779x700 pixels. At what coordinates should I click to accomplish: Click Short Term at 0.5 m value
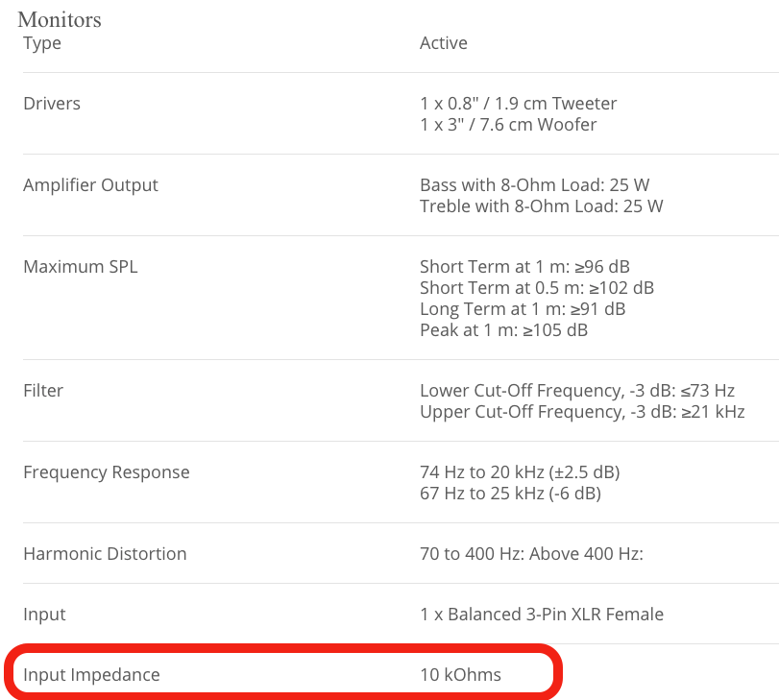[x=537, y=288]
